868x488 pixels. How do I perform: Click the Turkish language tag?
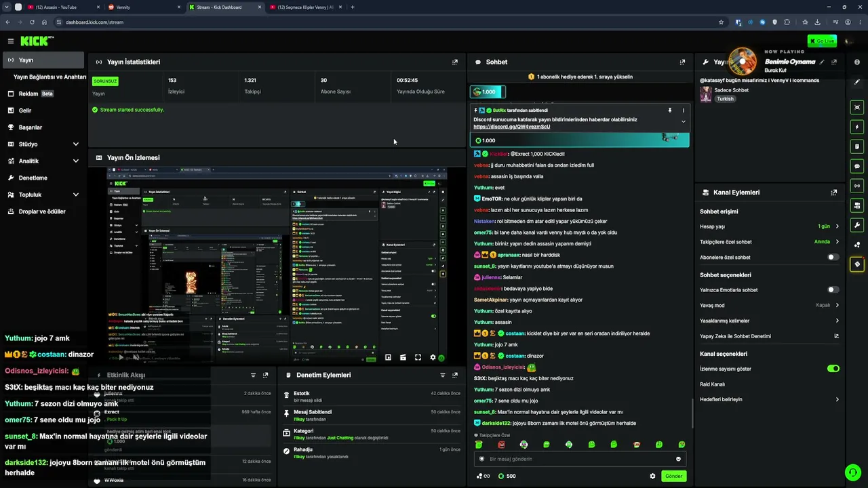pos(725,99)
